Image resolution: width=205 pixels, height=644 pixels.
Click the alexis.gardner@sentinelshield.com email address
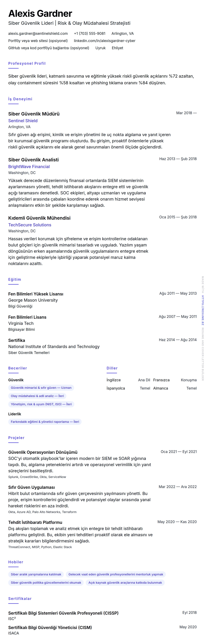coord(38,34)
